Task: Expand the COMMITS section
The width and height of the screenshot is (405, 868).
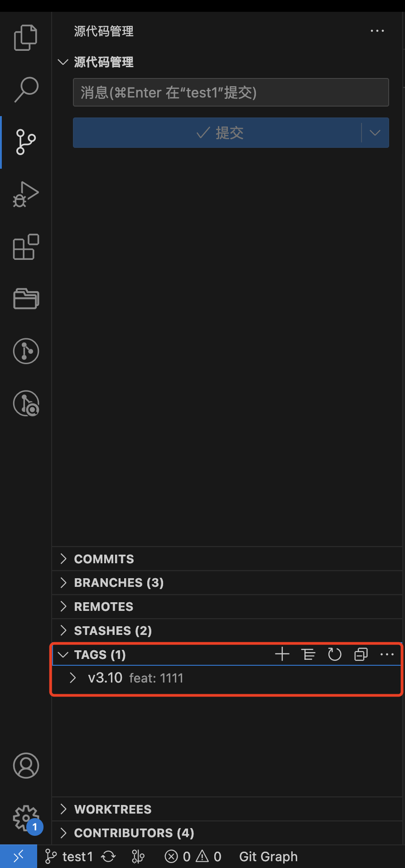Action: click(x=104, y=559)
